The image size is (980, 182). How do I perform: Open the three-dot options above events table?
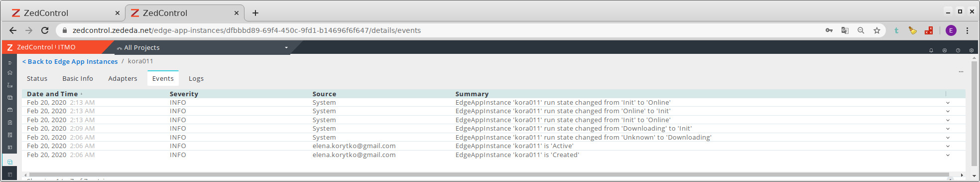(x=961, y=72)
